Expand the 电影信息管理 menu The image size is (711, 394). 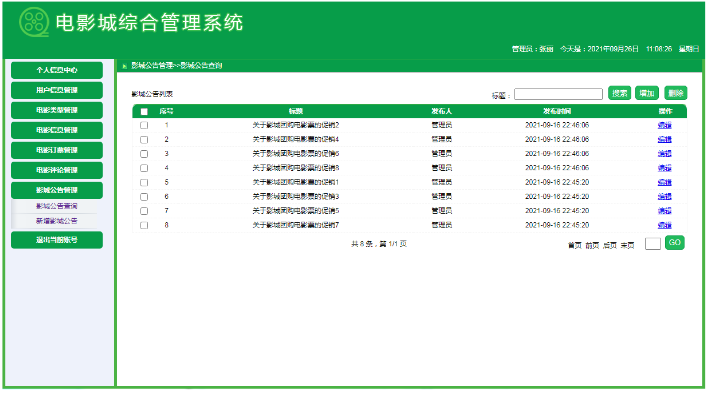pos(57,130)
